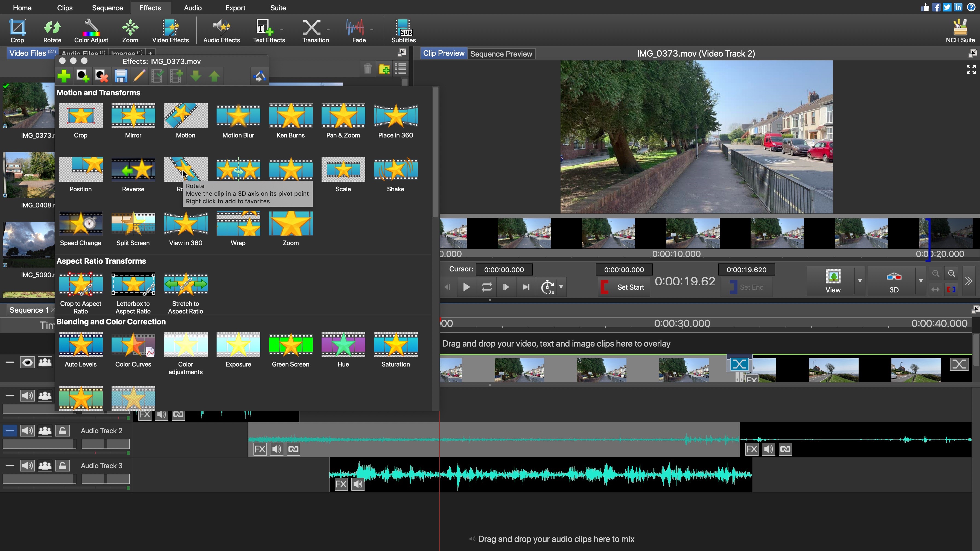Lock Audio Track 3 with the padlock icon
The image size is (980, 551).
click(x=62, y=465)
